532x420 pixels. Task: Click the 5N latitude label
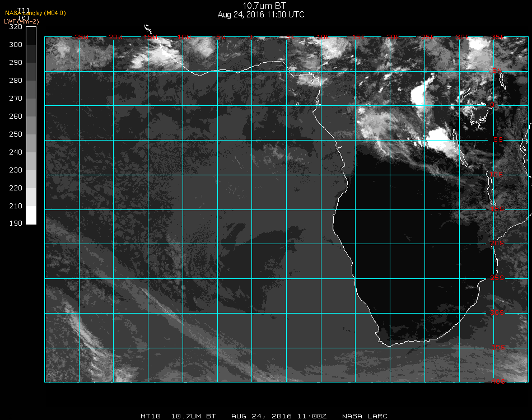[x=497, y=71]
